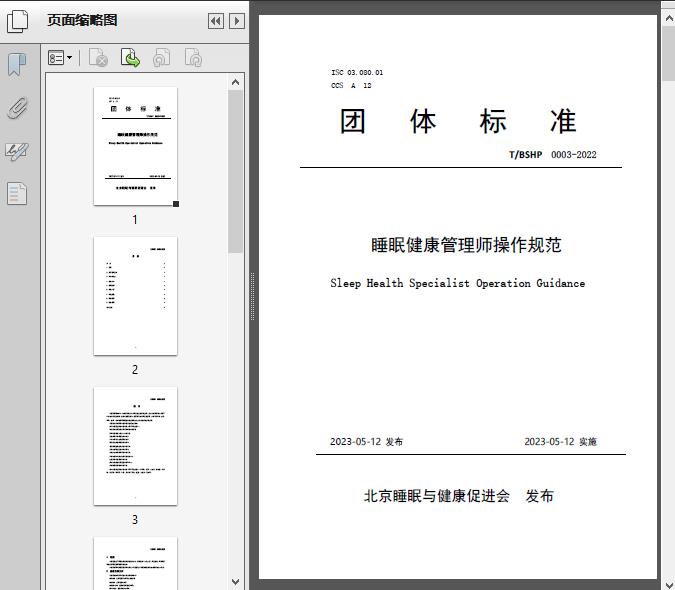Click the 'ISC 03.080.01' classification text
This screenshot has width=675, height=590.
click(x=357, y=72)
